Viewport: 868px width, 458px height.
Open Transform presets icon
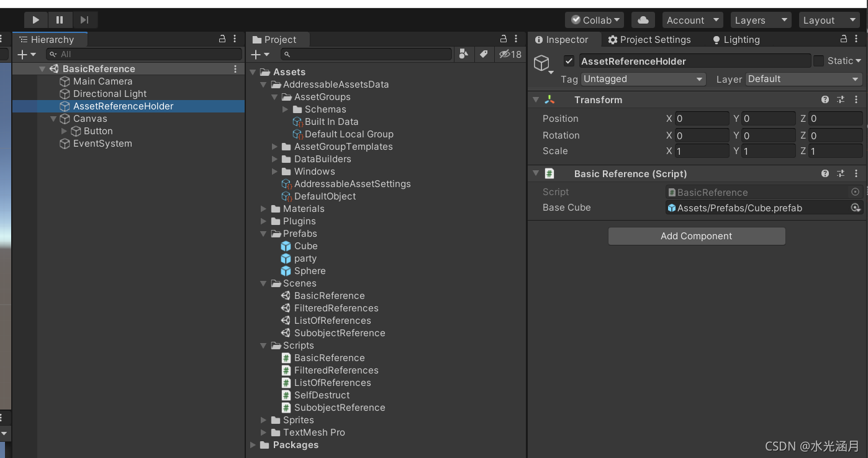pyautogui.click(x=841, y=99)
